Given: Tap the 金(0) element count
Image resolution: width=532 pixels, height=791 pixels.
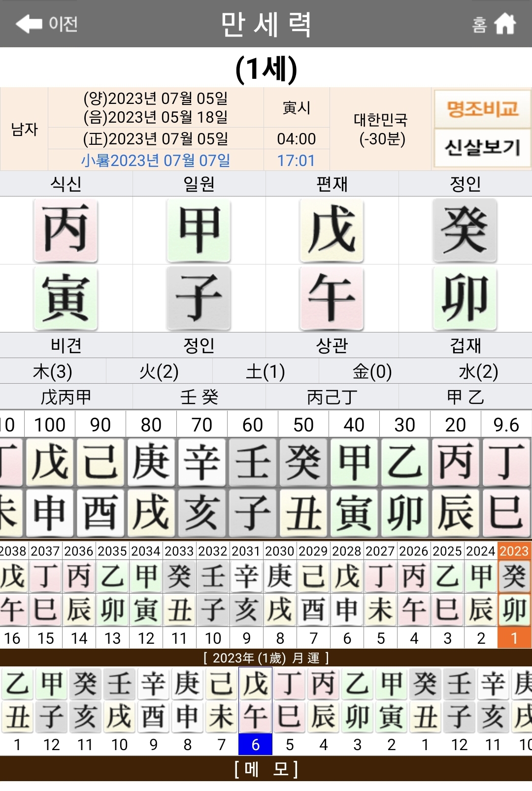Looking at the screenshot, I should [372, 371].
